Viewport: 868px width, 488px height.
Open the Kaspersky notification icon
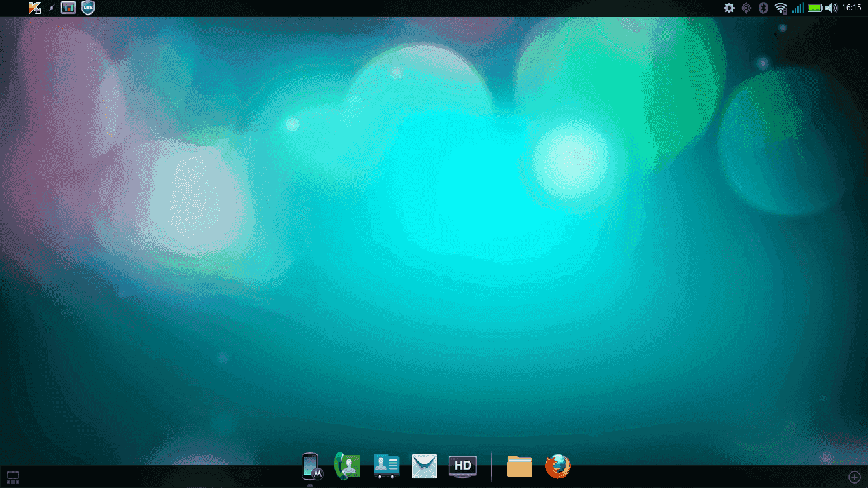tap(35, 8)
